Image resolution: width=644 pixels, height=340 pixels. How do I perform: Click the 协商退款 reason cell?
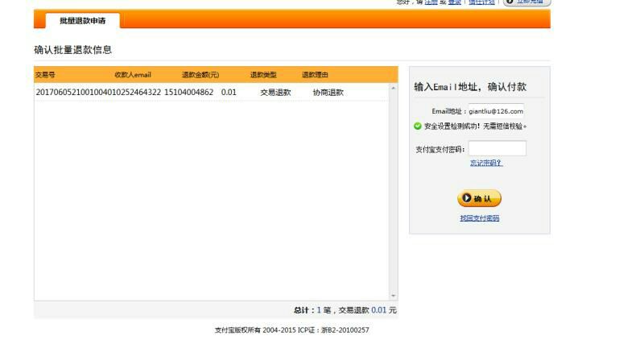(328, 93)
